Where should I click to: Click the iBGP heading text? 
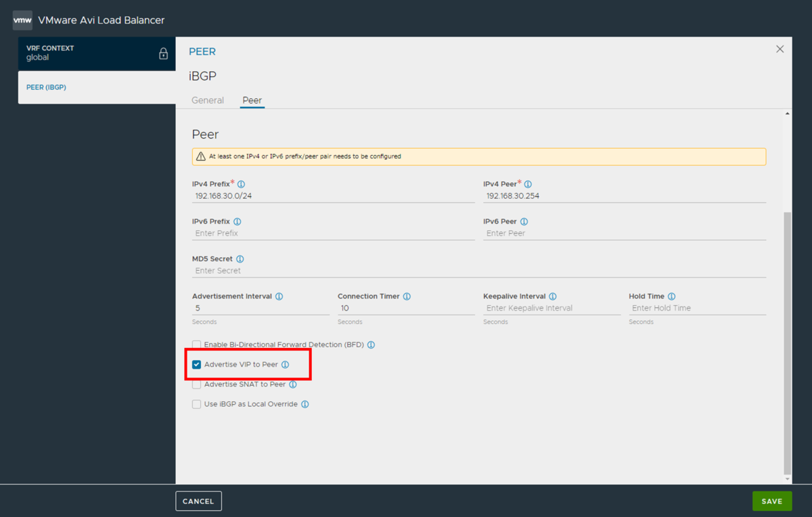(x=202, y=76)
